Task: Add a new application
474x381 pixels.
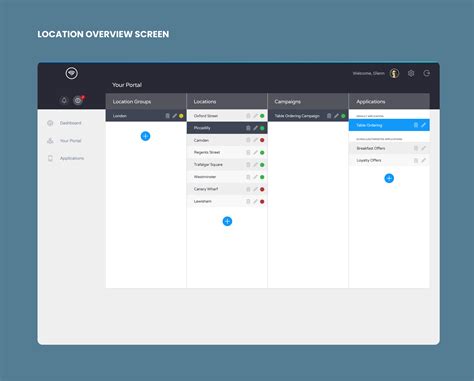Action: pyautogui.click(x=389, y=178)
